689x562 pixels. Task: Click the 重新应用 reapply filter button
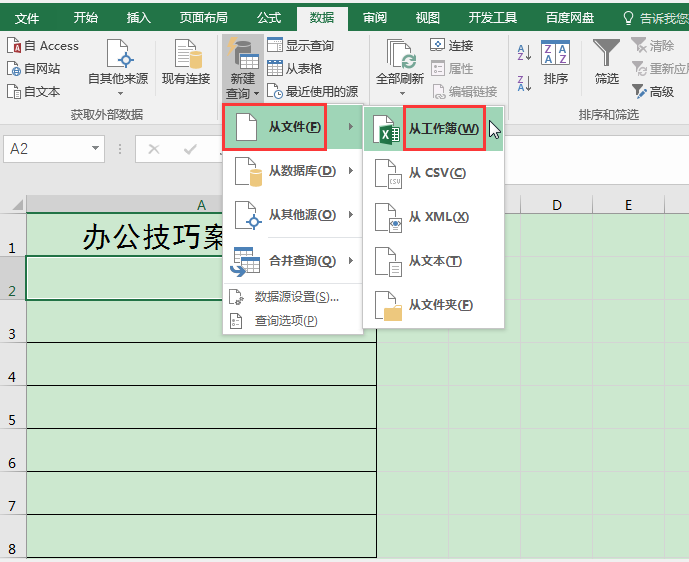pos(660,69)
